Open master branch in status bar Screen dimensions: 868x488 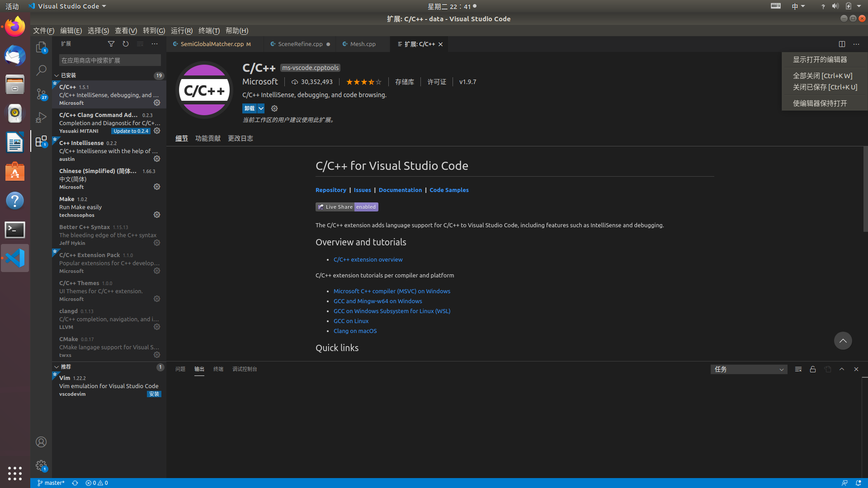(51, 483)
